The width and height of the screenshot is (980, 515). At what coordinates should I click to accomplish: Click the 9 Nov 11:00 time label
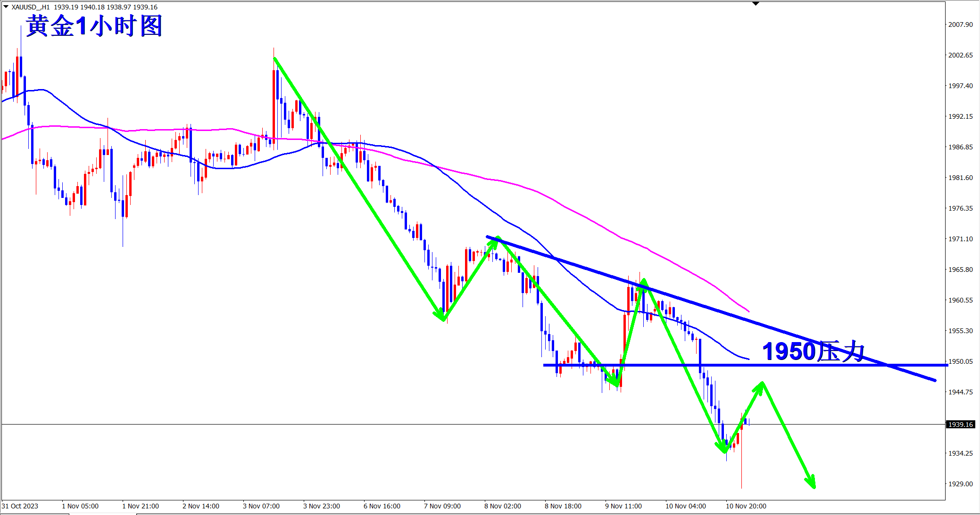pyautogui.click(x=623, y=506)
